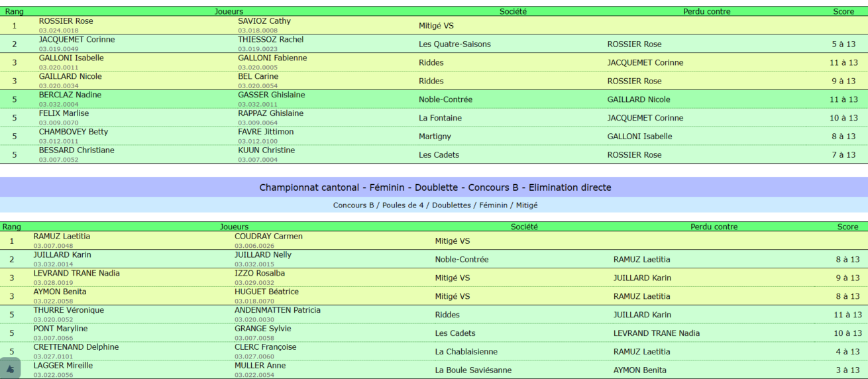The width and height of the screenshot is (868, 379).
Task: Click the CRETTENAND Delphine 4 à 13 score
Action: [847, 352]
